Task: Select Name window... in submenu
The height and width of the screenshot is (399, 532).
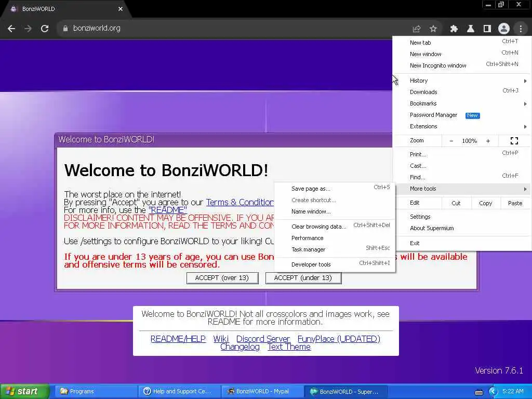Action: [335, 212]
